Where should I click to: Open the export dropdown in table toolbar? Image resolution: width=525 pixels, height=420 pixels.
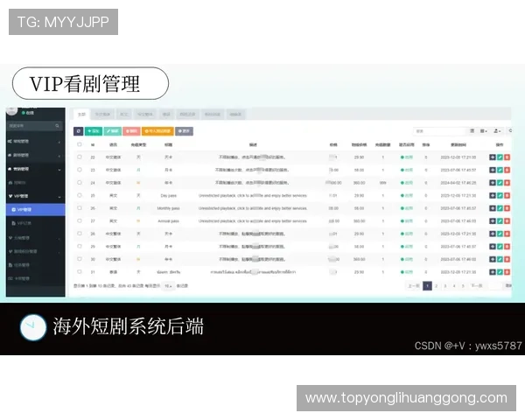497,131
